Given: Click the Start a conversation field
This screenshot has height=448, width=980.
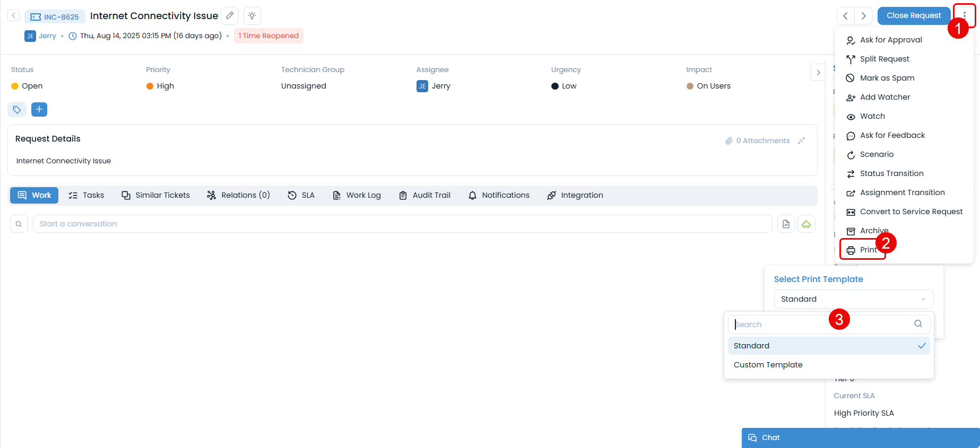Looking at the screenshot, I should (x=402, y=224).
